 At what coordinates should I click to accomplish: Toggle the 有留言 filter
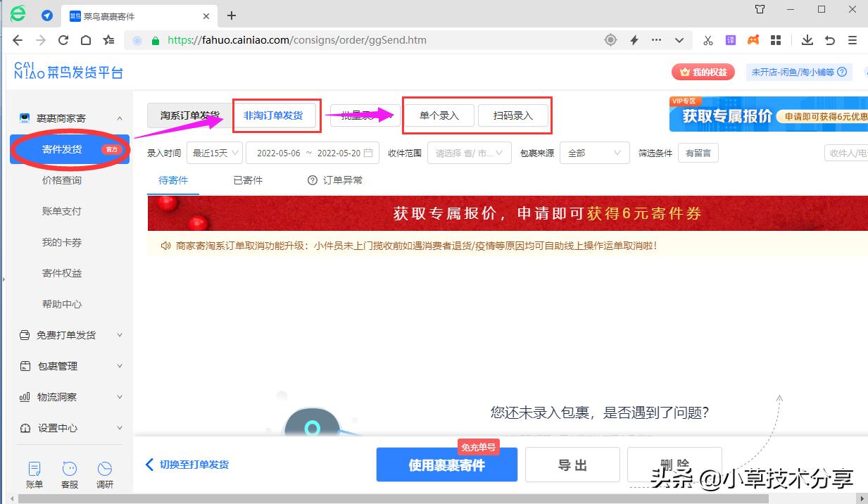(698, 152)
